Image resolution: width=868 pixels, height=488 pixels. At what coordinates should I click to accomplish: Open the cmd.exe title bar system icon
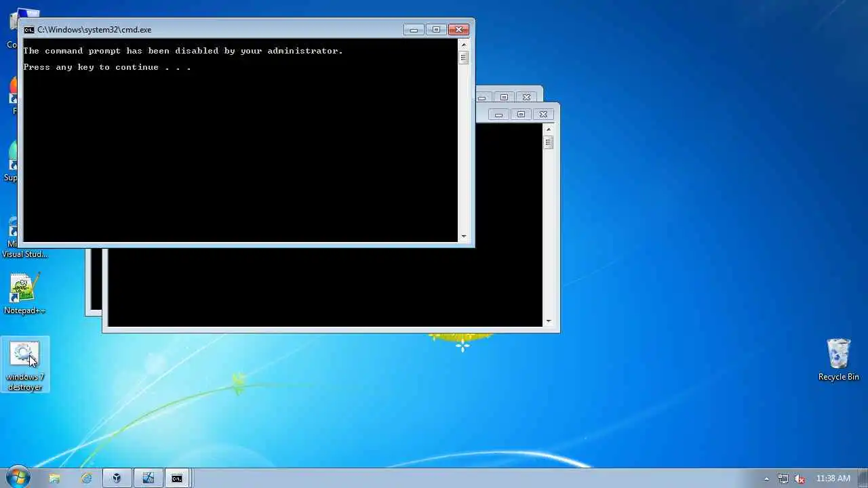click(29, 30)
